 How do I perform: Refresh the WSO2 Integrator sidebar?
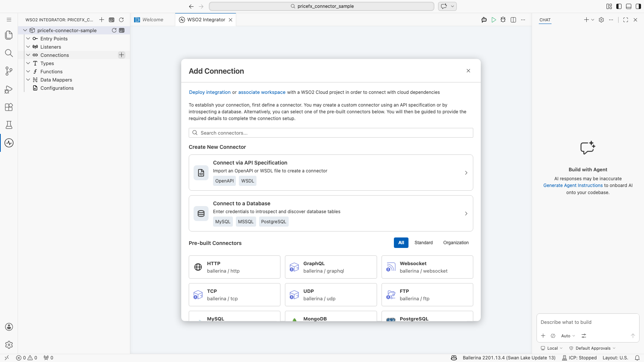tap(121, 20)
